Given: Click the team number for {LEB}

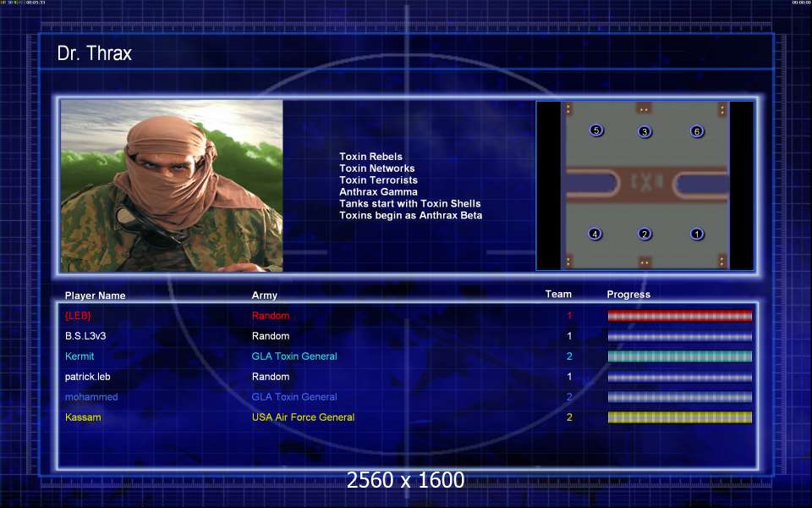Looking at the screenshot, I should [x=569, y=316].
